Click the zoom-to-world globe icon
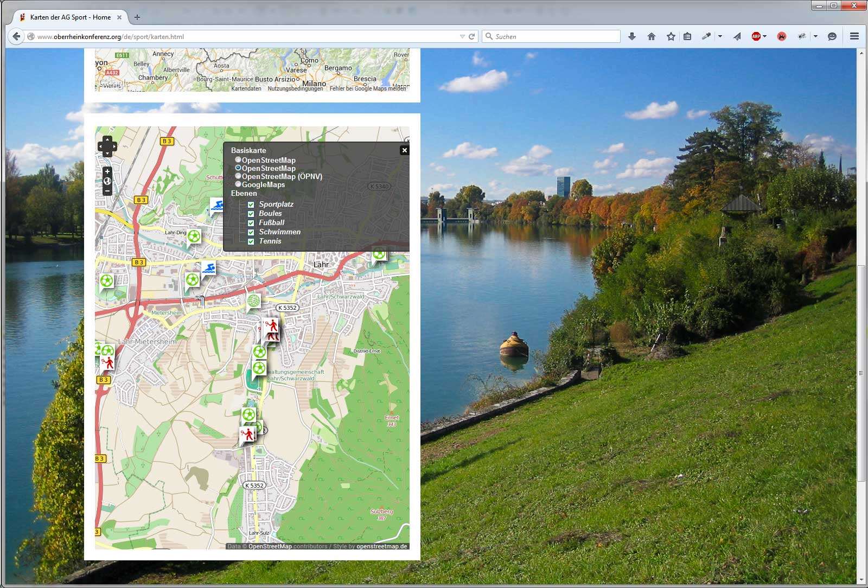The width and height of the screenshot is (868, 588). coord(107,181)
